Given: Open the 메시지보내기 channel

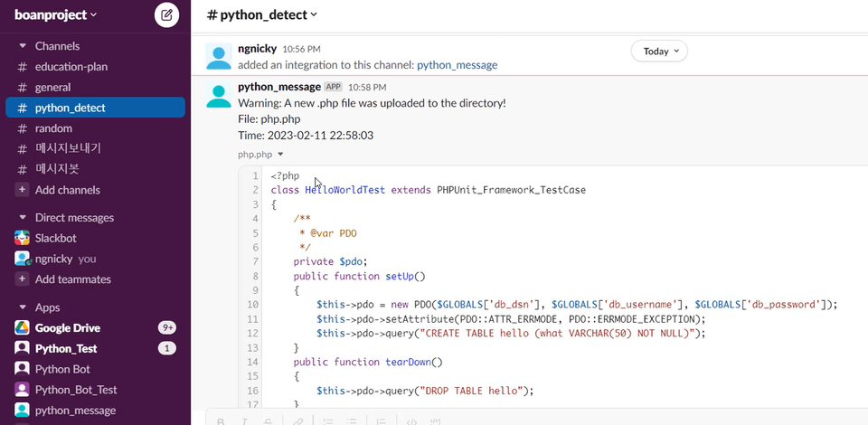Looking at the screenshot, I should (95, 148).
